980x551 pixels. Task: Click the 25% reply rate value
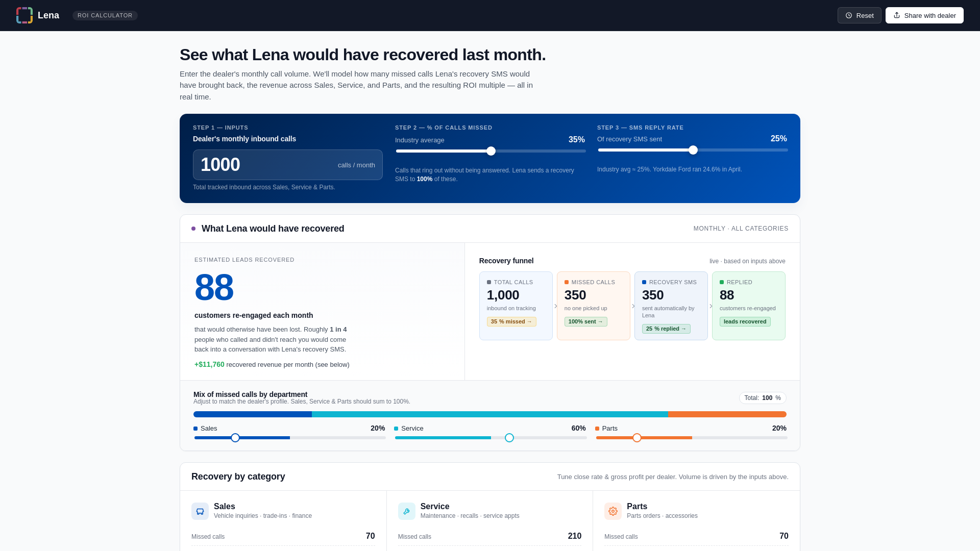779,139
